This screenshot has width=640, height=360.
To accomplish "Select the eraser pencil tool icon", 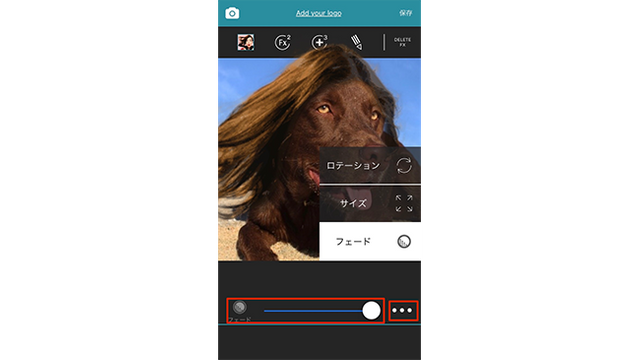I will click(x=356, y=42).
